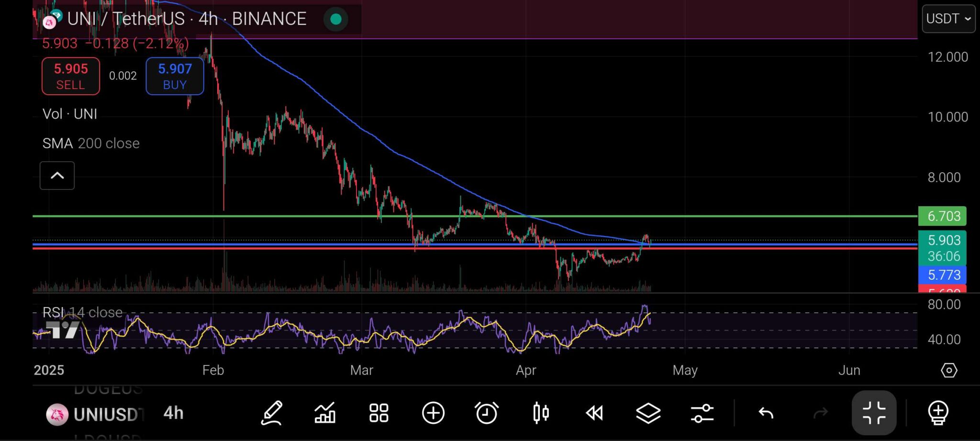Tap the blue 5.773 price label
Viewport: 980px width, 441px height.
point(942,275)
